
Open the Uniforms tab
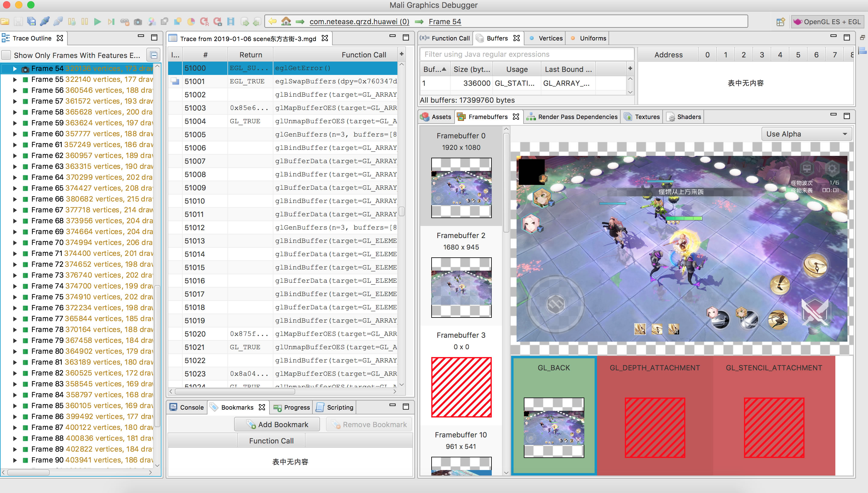[x=588, y=38]
